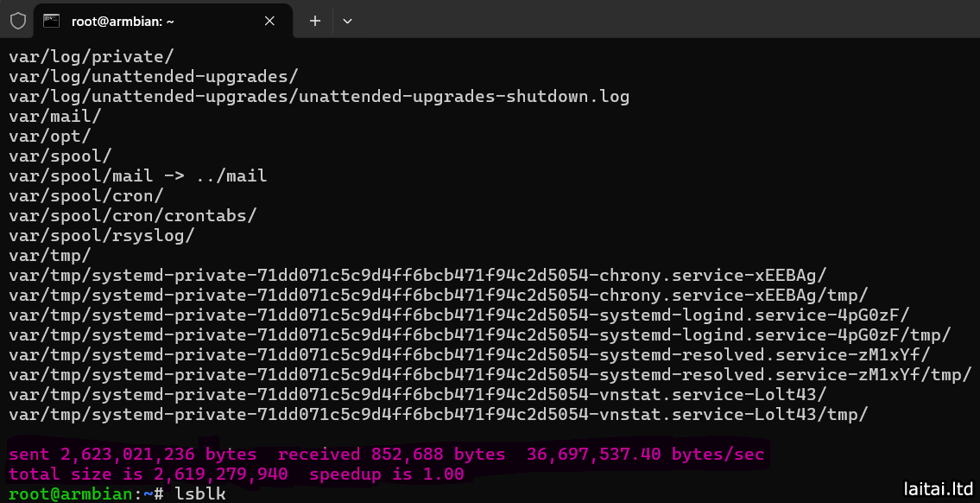Click the root@armbian prompt text
This screenshot has width=980, height=503.
point(69,493)
